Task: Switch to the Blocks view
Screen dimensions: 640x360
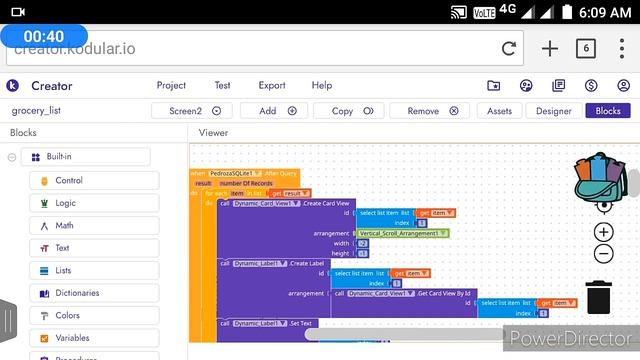Action: coord(608,111)
